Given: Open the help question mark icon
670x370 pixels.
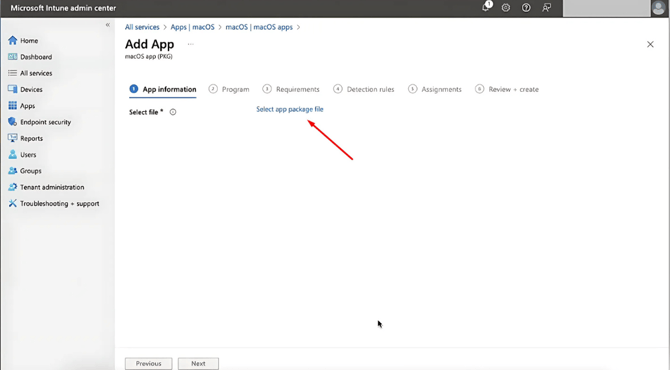Looking at the screenshot, I should pos(526,8).
